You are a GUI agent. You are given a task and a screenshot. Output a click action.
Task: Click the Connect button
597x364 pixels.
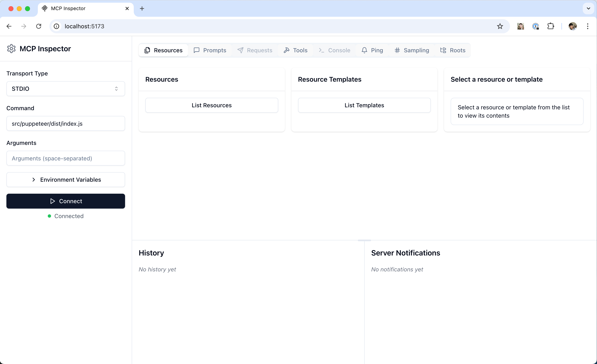(65, 201)
